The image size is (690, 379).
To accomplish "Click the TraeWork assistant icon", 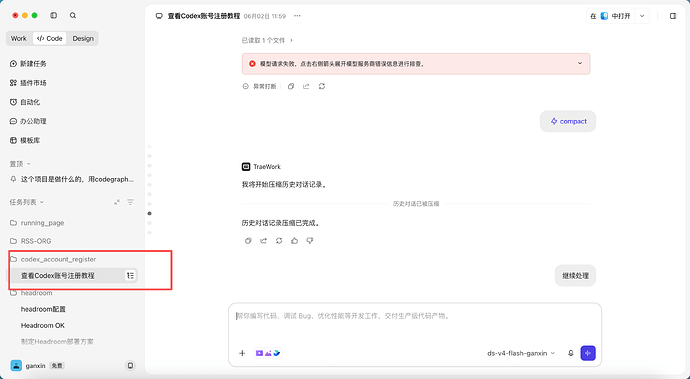I will (x=246, y=167).
